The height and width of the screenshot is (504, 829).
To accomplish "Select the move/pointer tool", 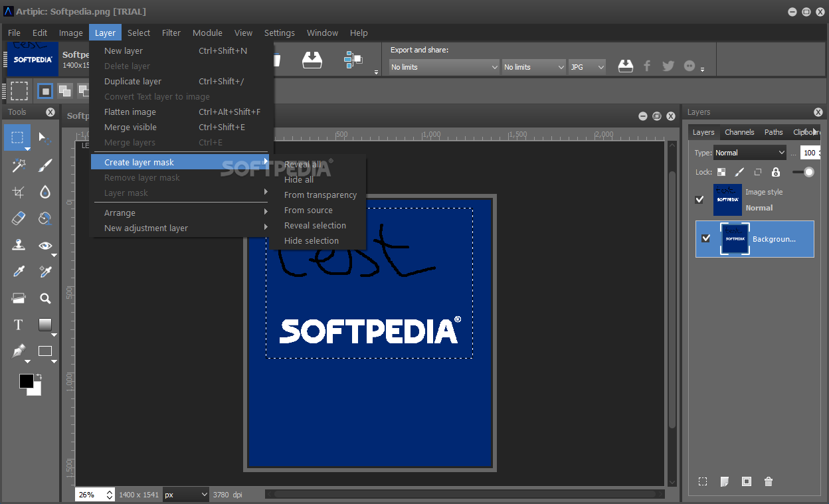I will pyautogui.click(x=45, y=137).
